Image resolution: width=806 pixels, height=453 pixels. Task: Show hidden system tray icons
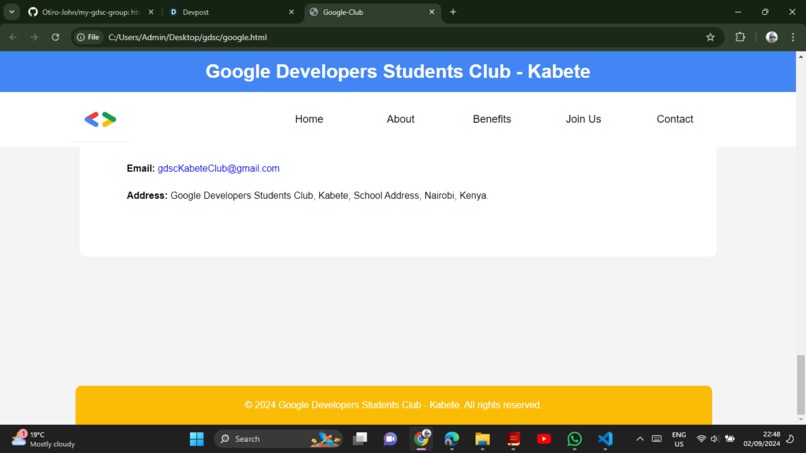640,439
